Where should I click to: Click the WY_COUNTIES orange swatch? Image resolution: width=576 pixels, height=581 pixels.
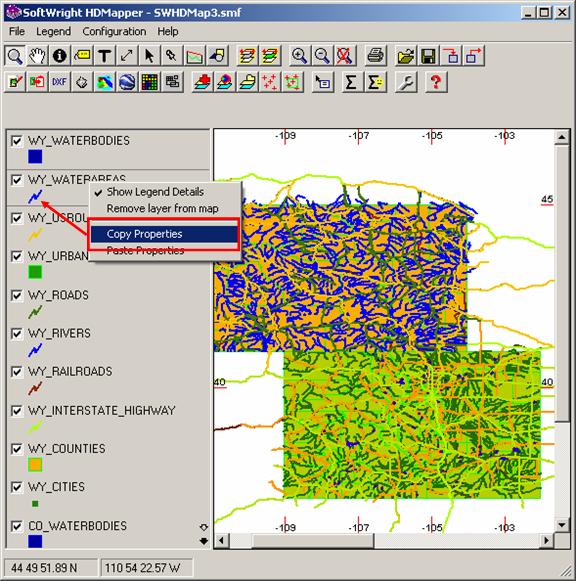pyautogui.click(x=35, y=465)
